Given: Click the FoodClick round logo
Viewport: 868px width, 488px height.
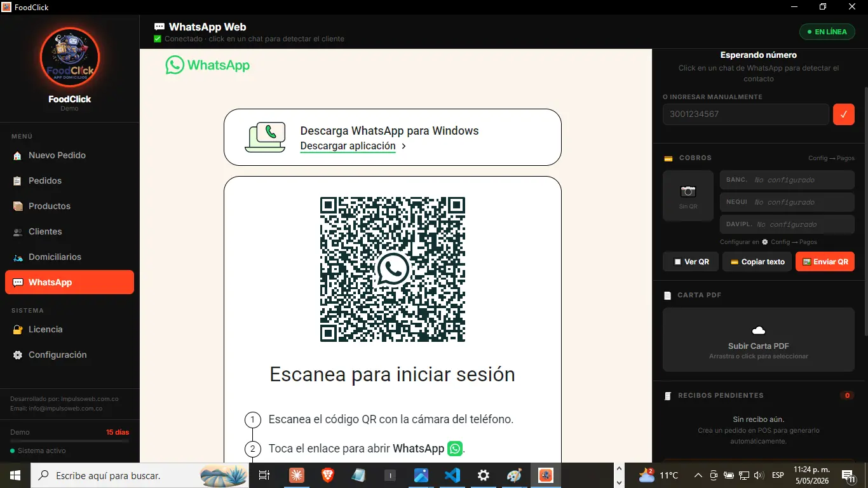Looking at the screenshot, I should click(x=70, y=57).
